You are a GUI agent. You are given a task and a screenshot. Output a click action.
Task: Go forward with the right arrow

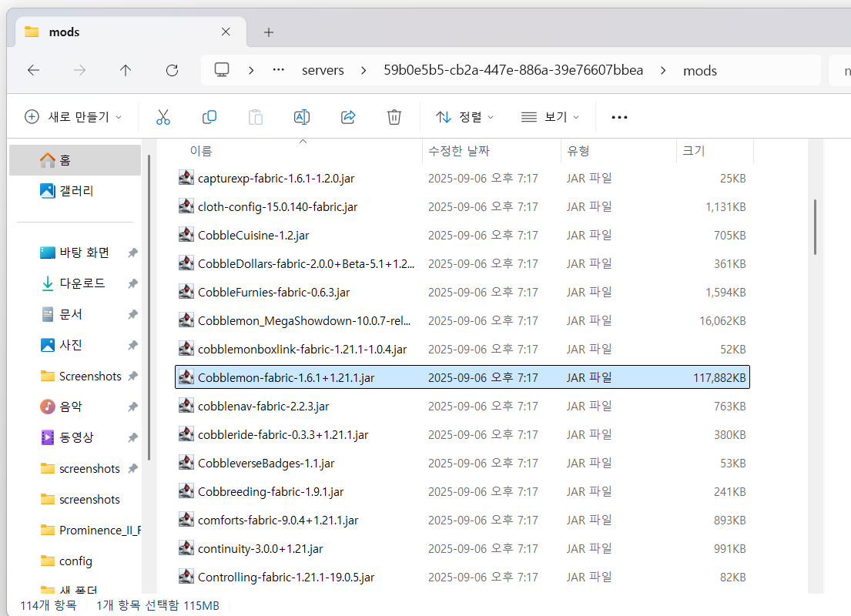80,70
